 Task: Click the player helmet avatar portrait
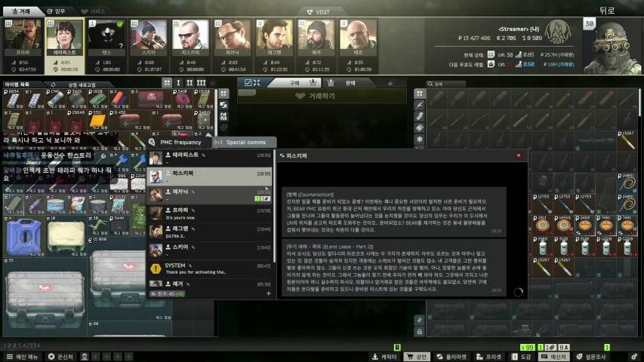(x=613, y=48)
